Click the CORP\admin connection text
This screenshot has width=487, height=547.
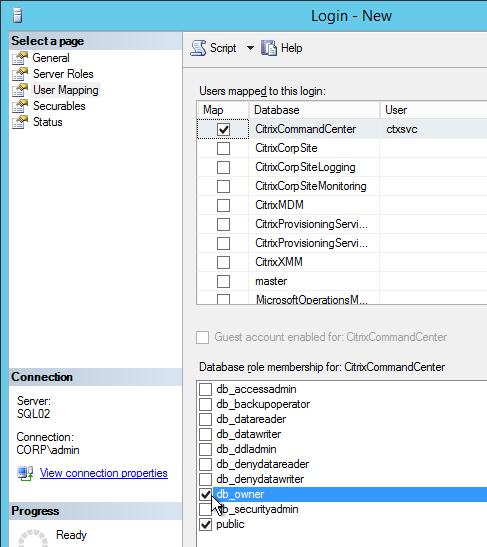48,450
